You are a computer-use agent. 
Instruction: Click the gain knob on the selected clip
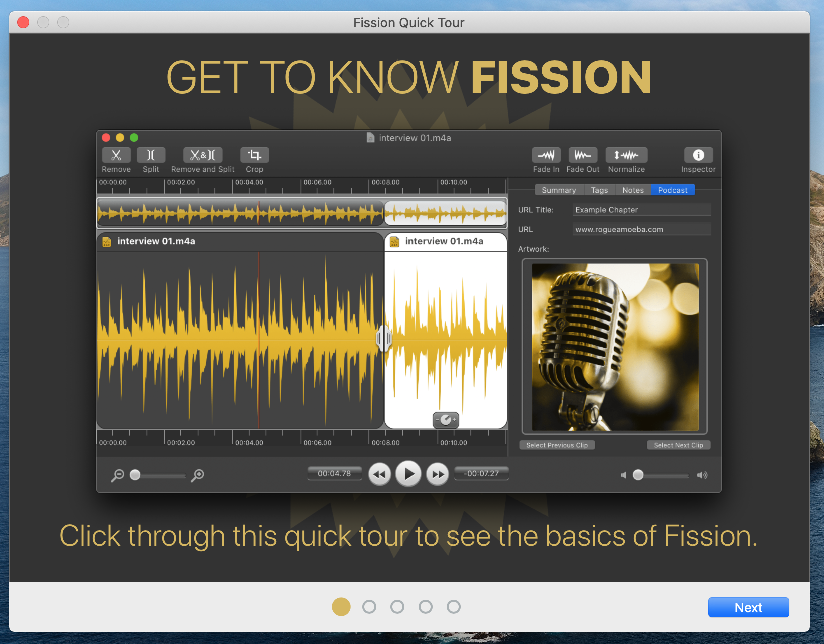click(446, 420)
